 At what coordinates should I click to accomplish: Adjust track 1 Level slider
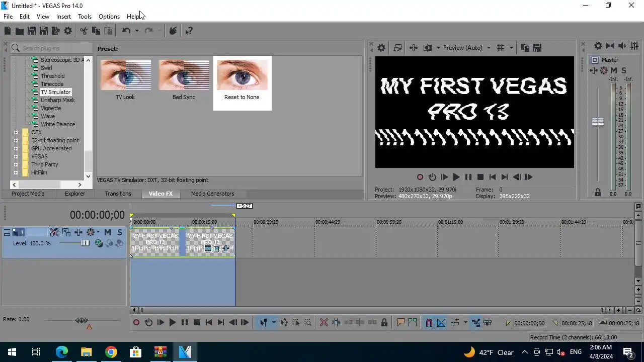pyautogui.click(x=85, y=243)
